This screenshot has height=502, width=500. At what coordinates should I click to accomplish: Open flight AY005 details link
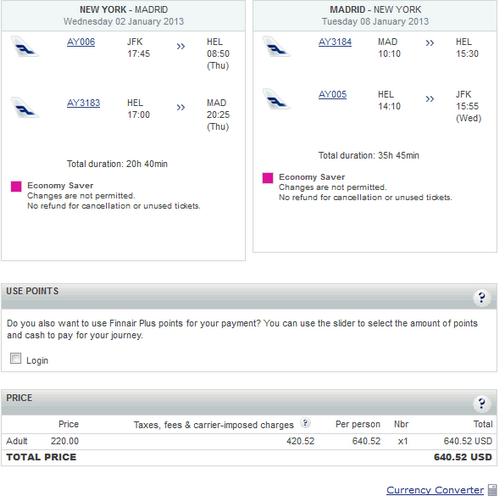(x=333, y=95)
